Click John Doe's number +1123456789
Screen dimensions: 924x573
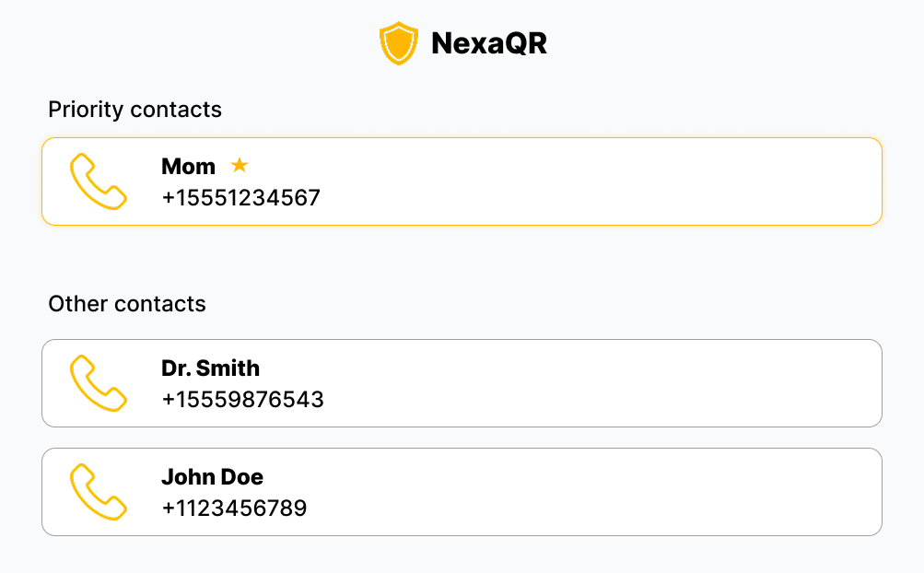[234, 508]
